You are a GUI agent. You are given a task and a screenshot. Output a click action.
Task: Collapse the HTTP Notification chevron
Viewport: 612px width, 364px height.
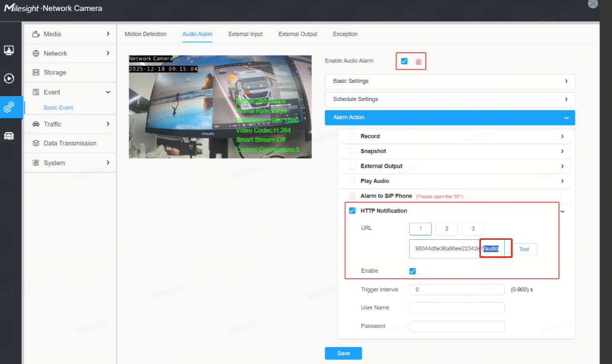(x=562, y=211)
